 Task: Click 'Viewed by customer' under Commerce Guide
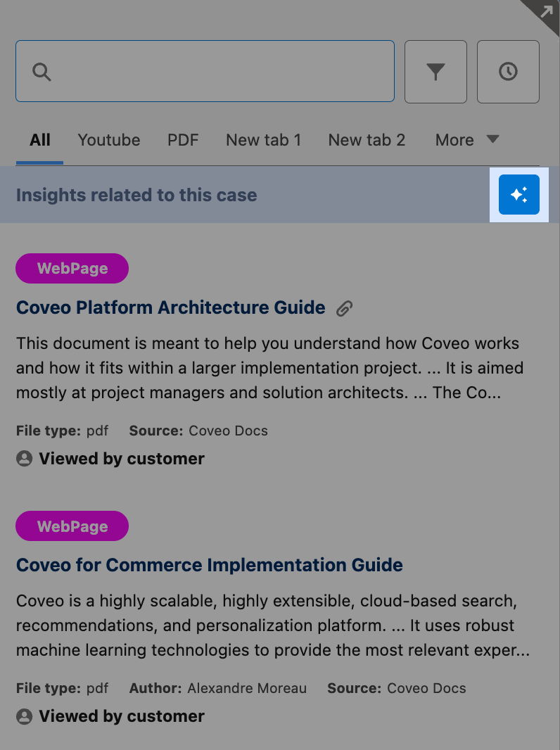pyautogui.click(x=122, y=716)
